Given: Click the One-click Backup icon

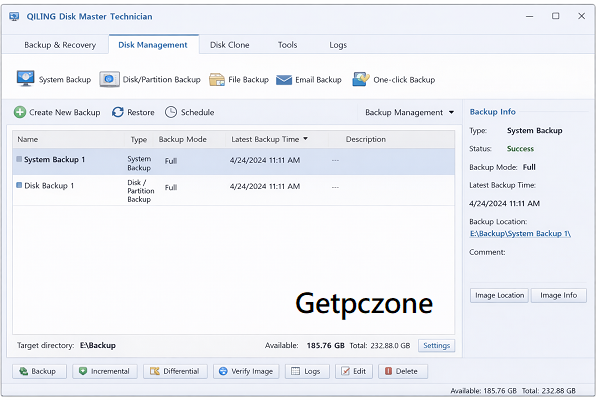Looking at the screenshot, I should point(361,79).
